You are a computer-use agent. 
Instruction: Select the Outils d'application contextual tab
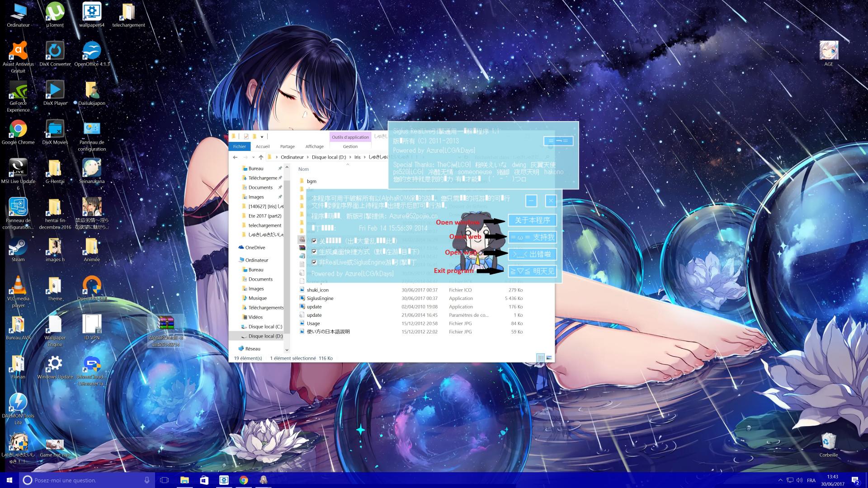pyautogui.click(x=350, y=137)
